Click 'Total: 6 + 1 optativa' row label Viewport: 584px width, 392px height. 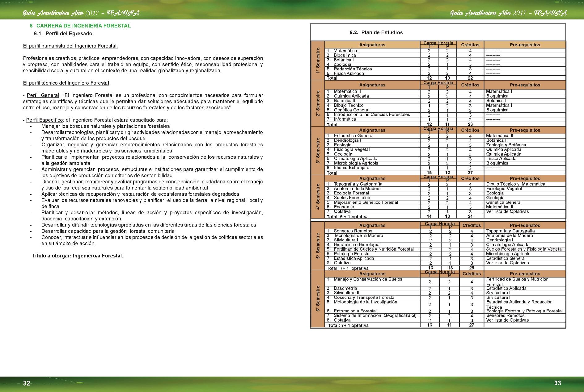click(x=348, y=217)
